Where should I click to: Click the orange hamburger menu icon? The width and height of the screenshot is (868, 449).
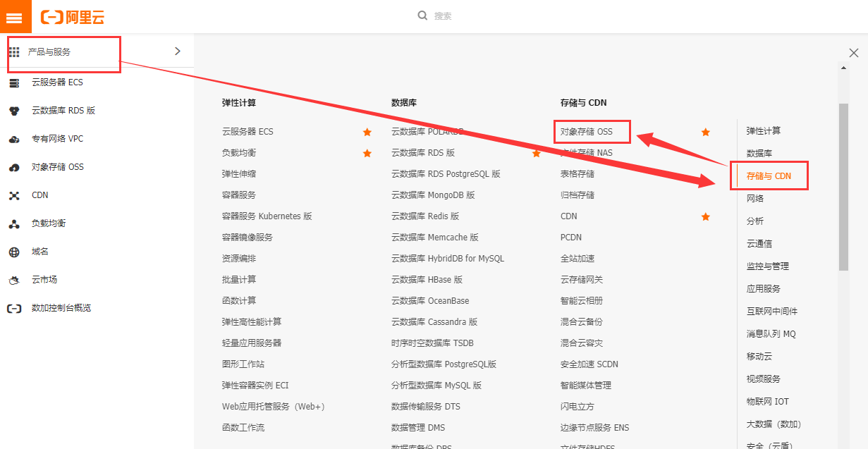tap(15, 16)
